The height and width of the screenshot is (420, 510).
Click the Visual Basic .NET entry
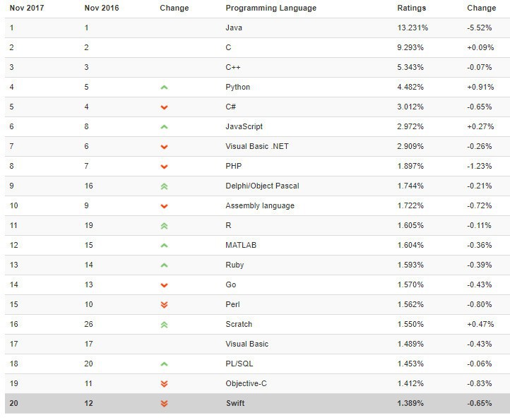[x=257, y=147]
